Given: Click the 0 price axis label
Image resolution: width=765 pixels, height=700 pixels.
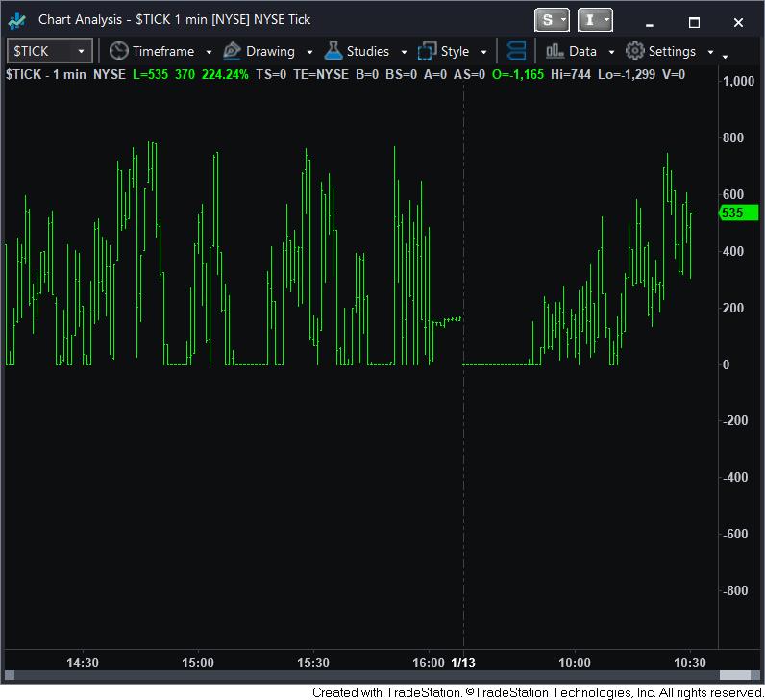Looking at the screenshot, I should tap(726, 364).
